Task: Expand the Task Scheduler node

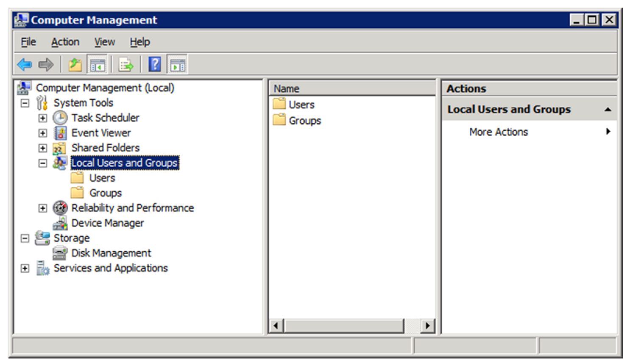Action: click(x=43, y=118)
